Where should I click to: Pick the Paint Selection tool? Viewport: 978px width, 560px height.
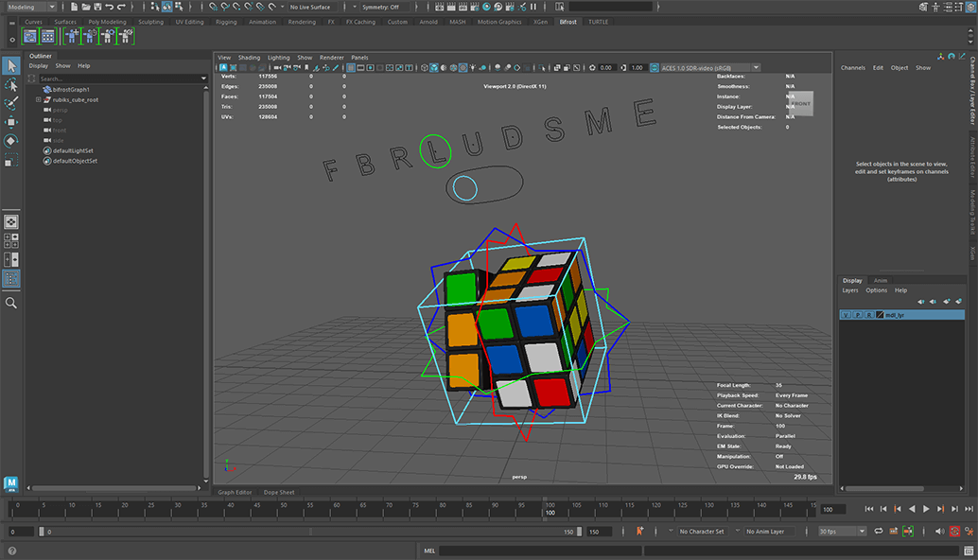point(11,103)
